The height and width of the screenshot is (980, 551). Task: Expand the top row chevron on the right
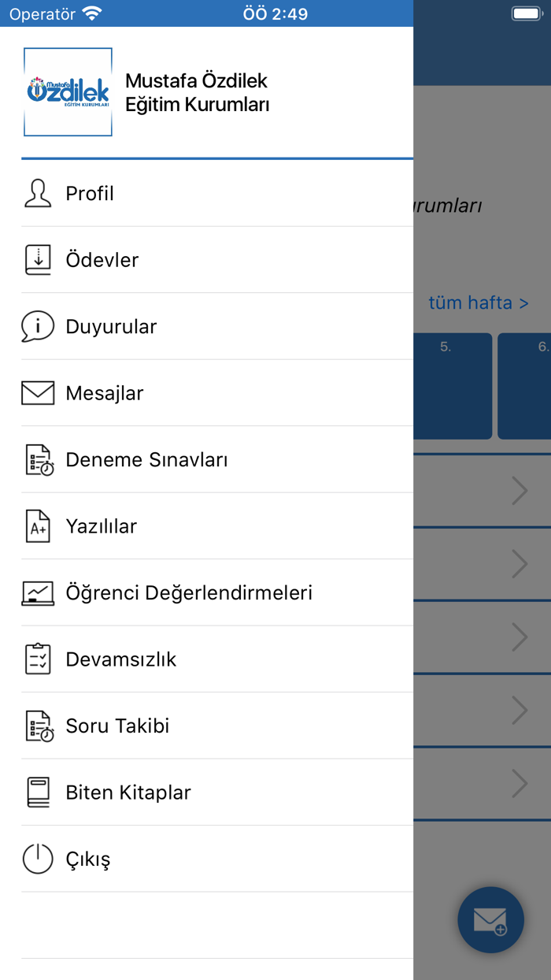518,490
